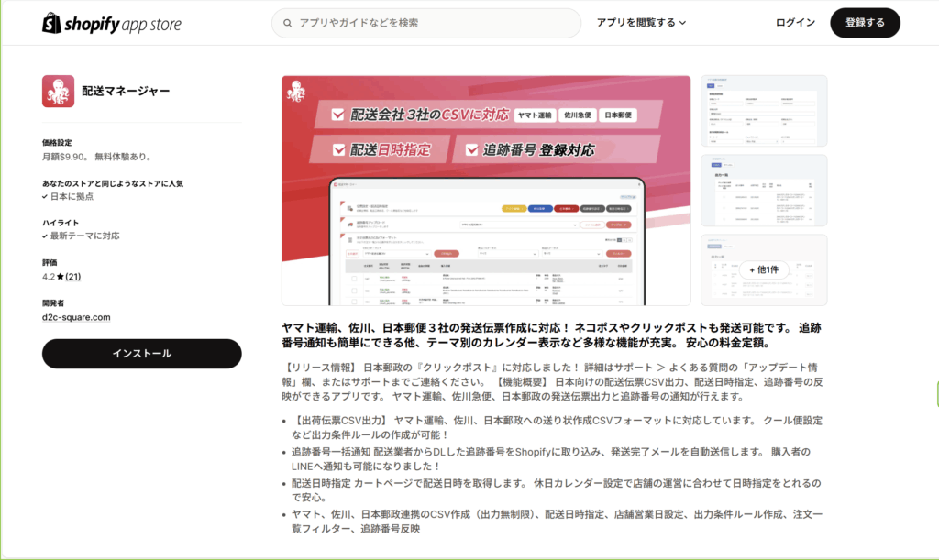Click the star rating icon beside 4.2
Screen dimensions: 939x560
click(60, 277)
